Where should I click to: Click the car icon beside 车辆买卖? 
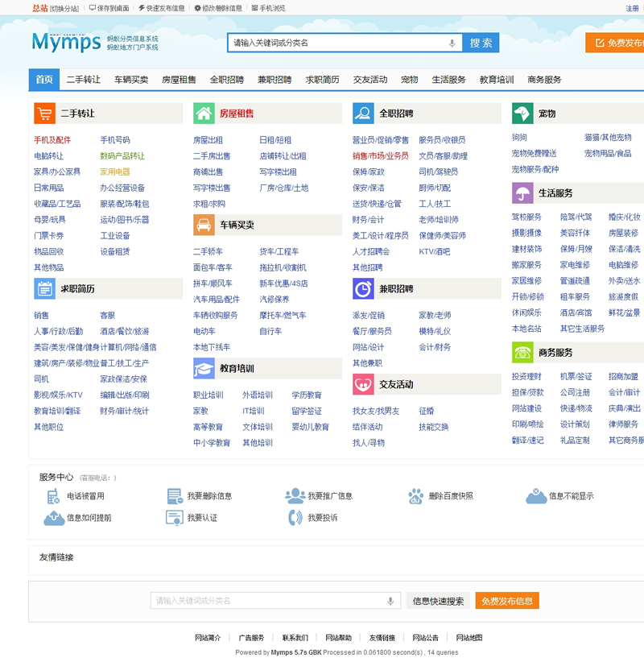click(204, 226)
